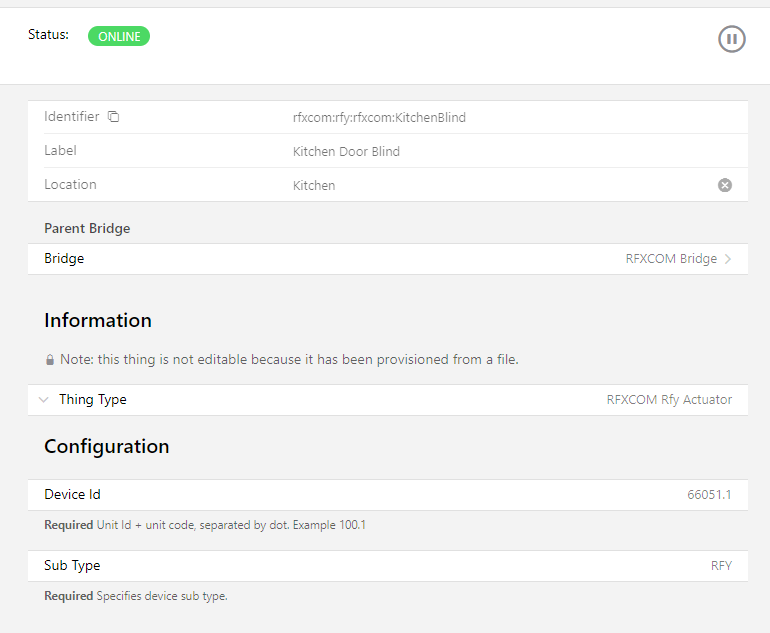Click the rfxcom:rfy:rfxcom:KitchenBlind identifier text
The width and height of the screenshot is (770, 633).
point(379,117)
